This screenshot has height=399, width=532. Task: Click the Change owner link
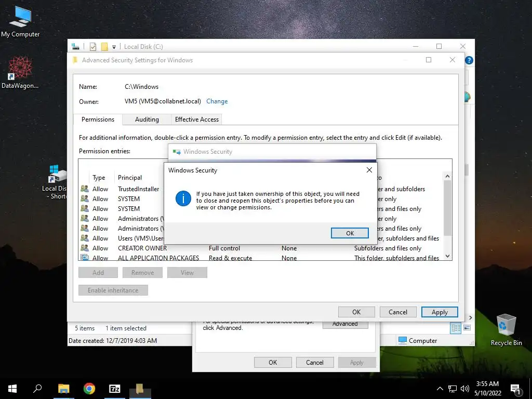[217, 101]
